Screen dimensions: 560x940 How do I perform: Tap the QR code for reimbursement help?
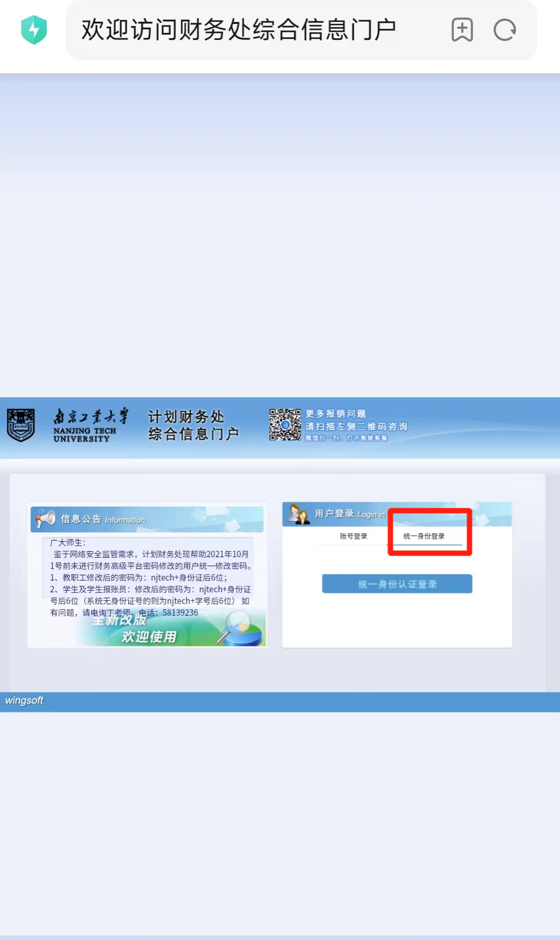click(285, 425)
